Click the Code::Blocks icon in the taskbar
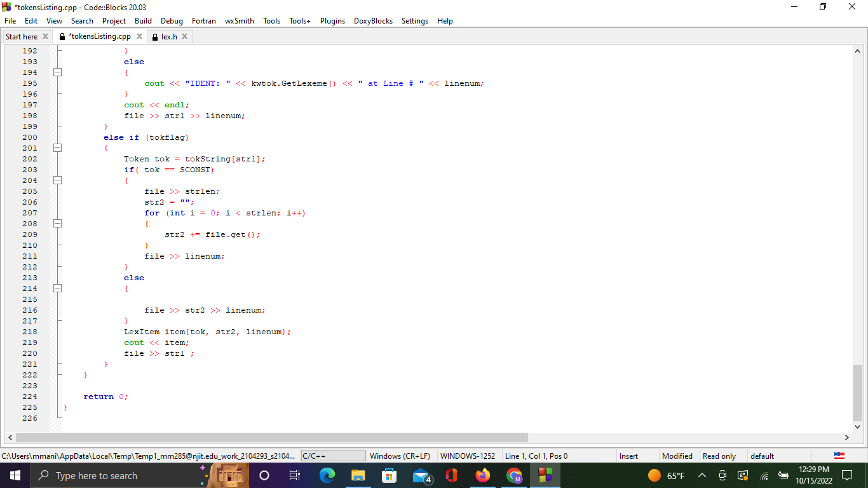 [545, 475]
